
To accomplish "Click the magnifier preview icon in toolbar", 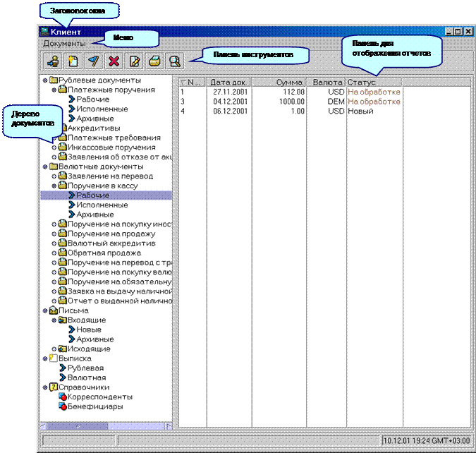I will coord(175,61).
